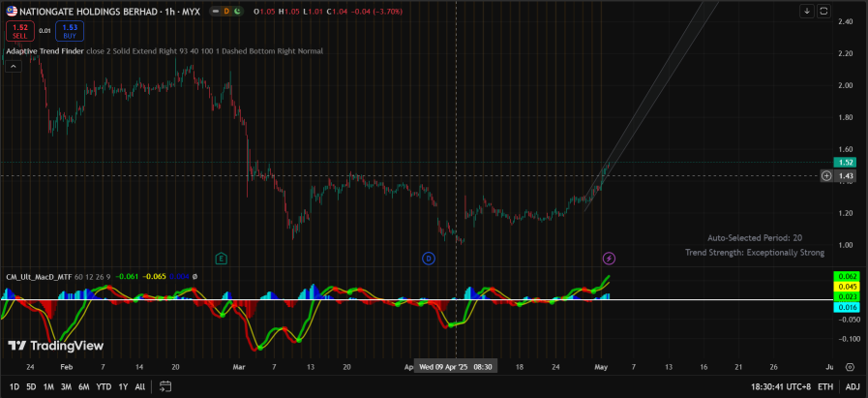Select the 1M time range

pyautogui.click(x=48, y=386)
